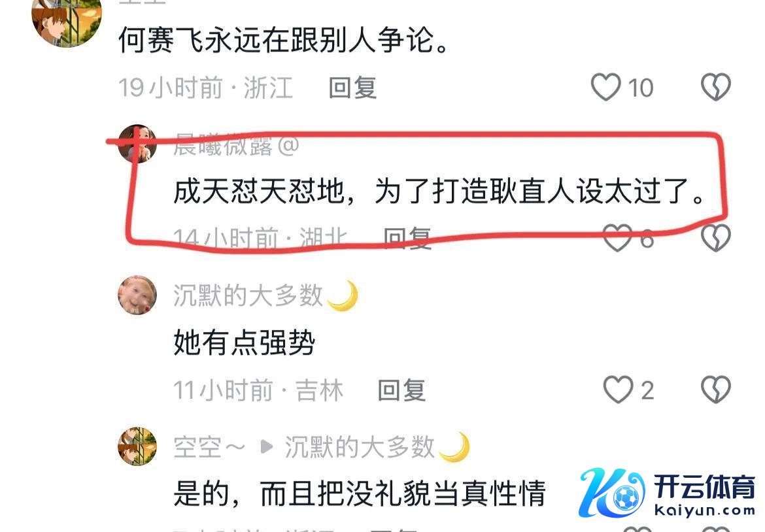Dislike the comment from 湖北

[x=716, y=238]
